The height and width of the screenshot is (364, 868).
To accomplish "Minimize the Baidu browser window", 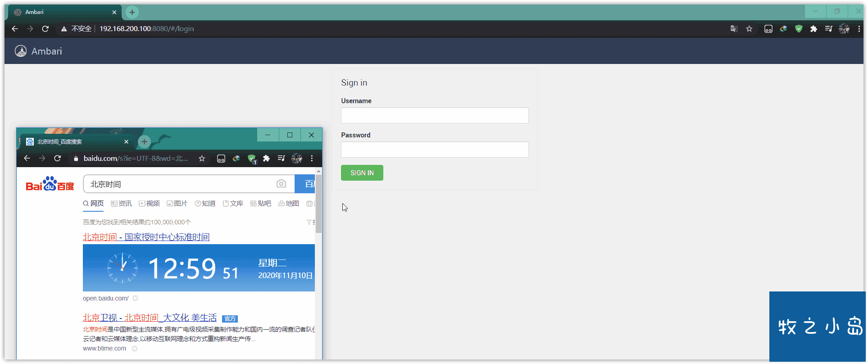I will [x=268, y=135].
